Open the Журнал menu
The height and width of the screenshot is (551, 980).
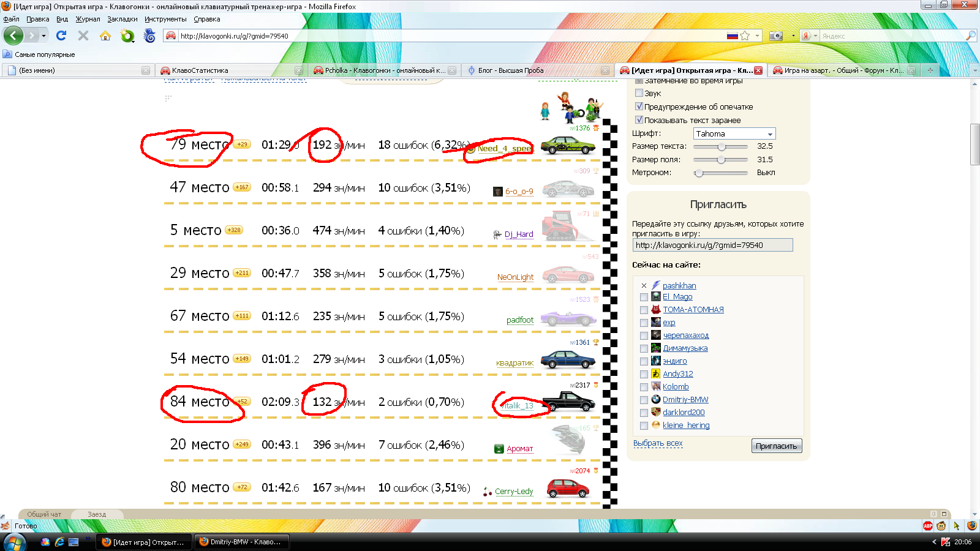pos(88,19)
